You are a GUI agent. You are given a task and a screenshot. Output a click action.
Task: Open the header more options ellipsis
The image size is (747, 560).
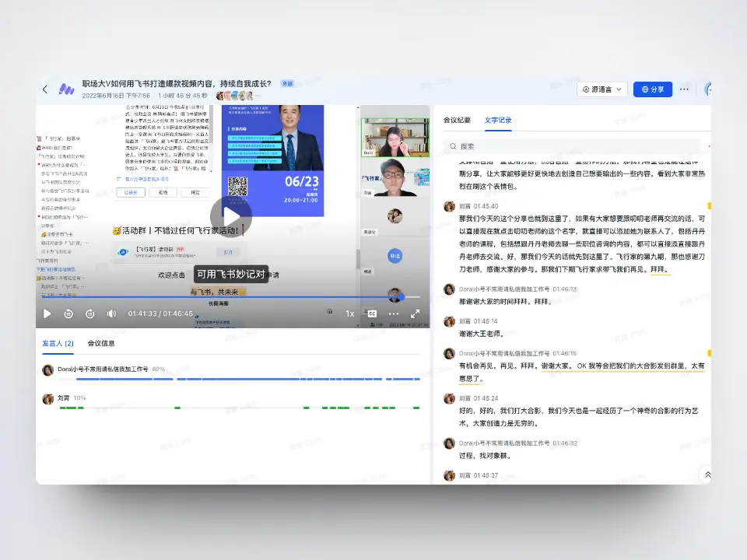pos(685,89)
